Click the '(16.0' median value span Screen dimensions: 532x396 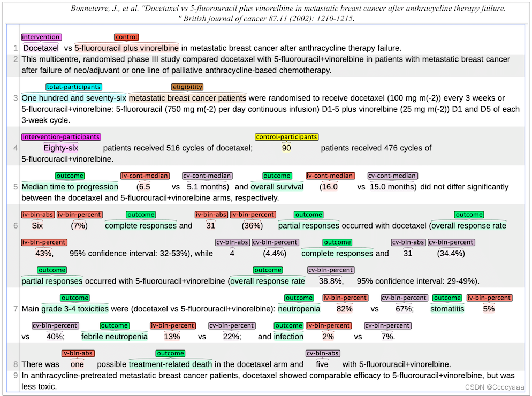tap(329, 187)
